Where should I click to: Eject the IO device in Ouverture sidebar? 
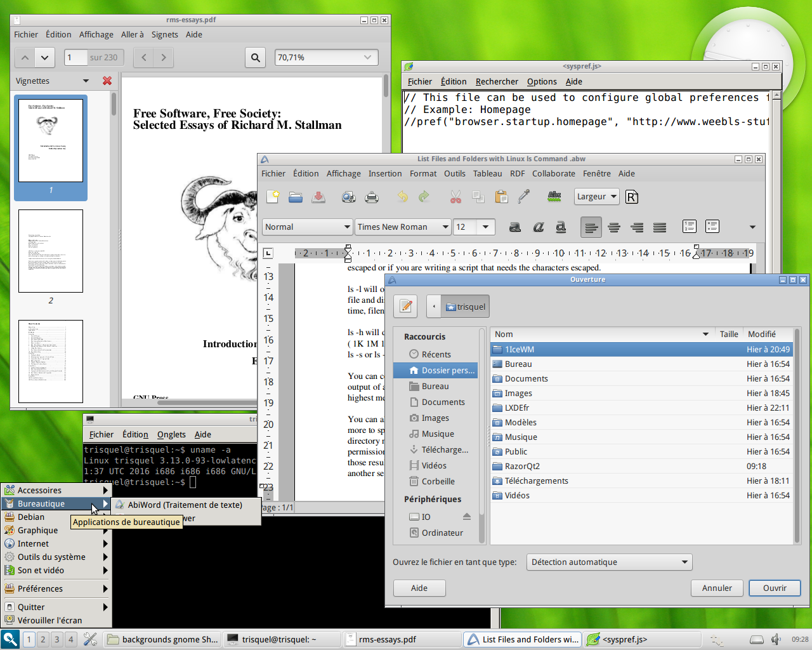467,517
